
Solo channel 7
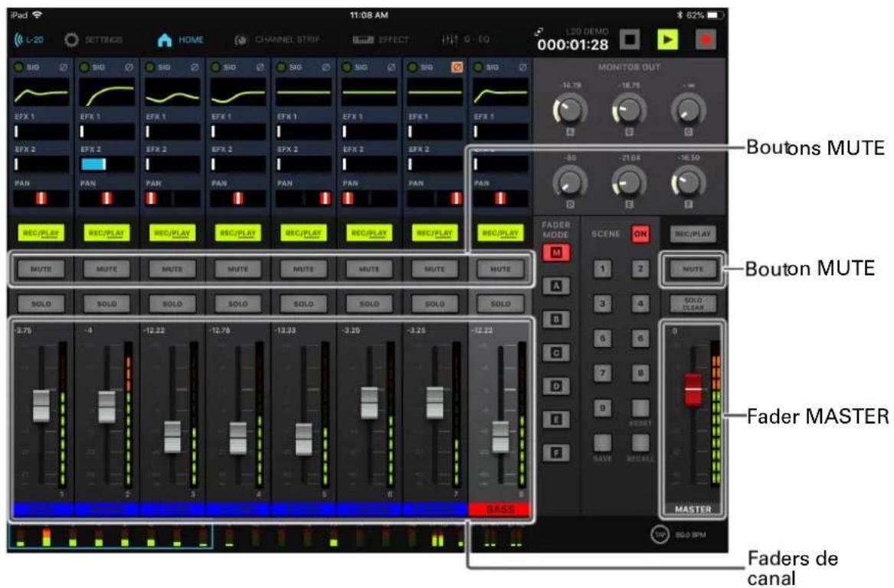(434, 304)
